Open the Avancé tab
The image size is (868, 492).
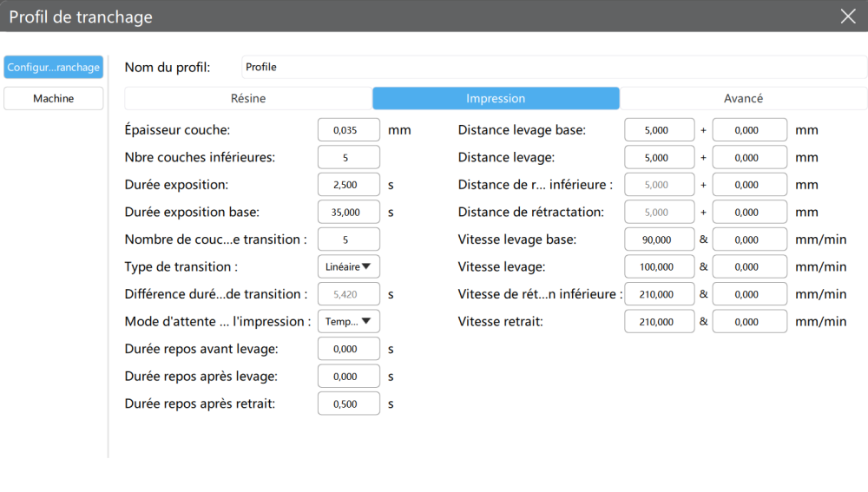743,98
